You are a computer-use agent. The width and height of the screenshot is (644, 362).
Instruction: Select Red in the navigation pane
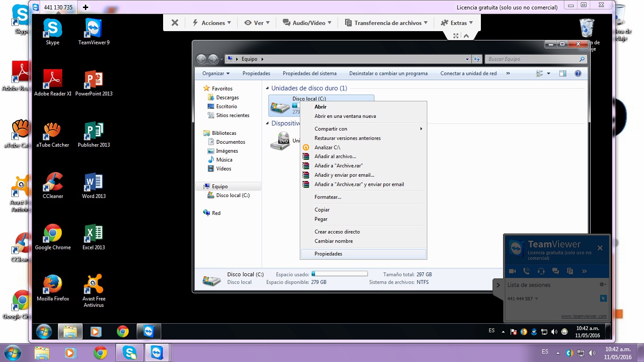(216, 213)
